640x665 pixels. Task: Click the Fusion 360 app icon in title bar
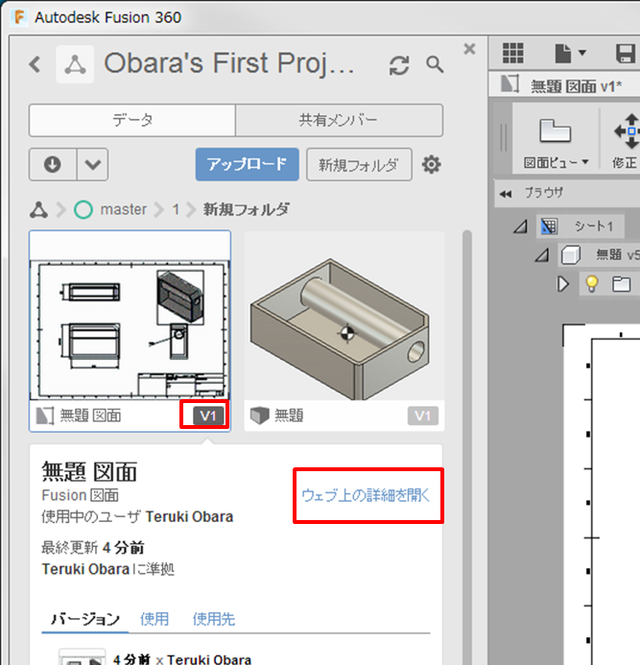[19, 17]
